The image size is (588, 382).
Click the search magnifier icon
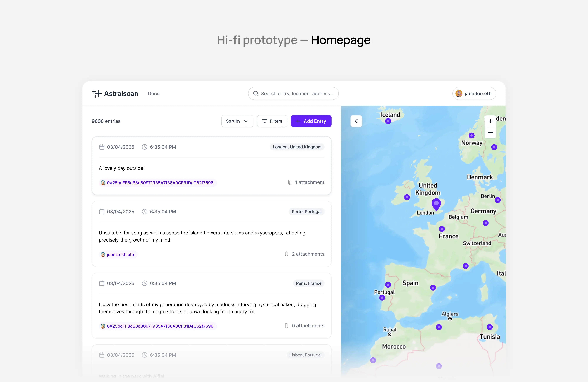pos(256,94)
